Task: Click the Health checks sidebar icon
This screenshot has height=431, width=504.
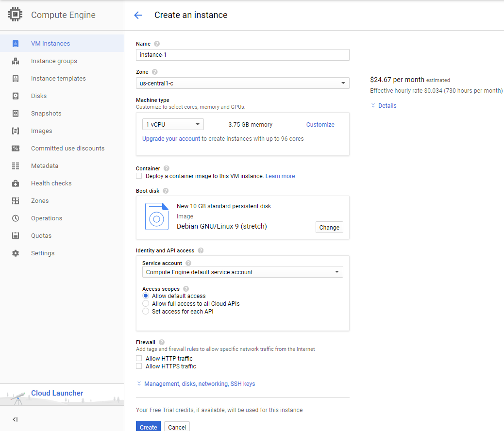Action: (x=16, y=183)
